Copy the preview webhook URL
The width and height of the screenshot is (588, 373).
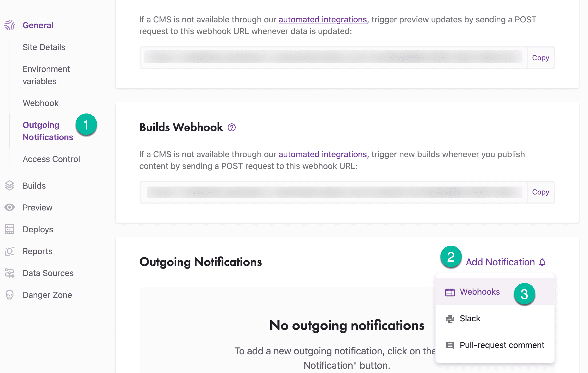tap(541, 58)
